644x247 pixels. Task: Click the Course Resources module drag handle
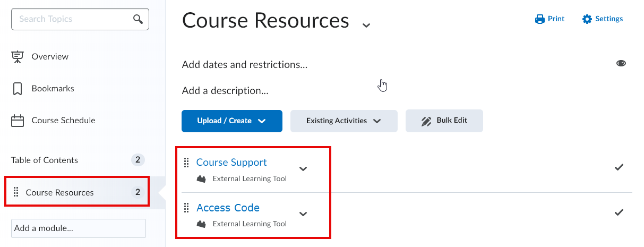tap(16, 192)
